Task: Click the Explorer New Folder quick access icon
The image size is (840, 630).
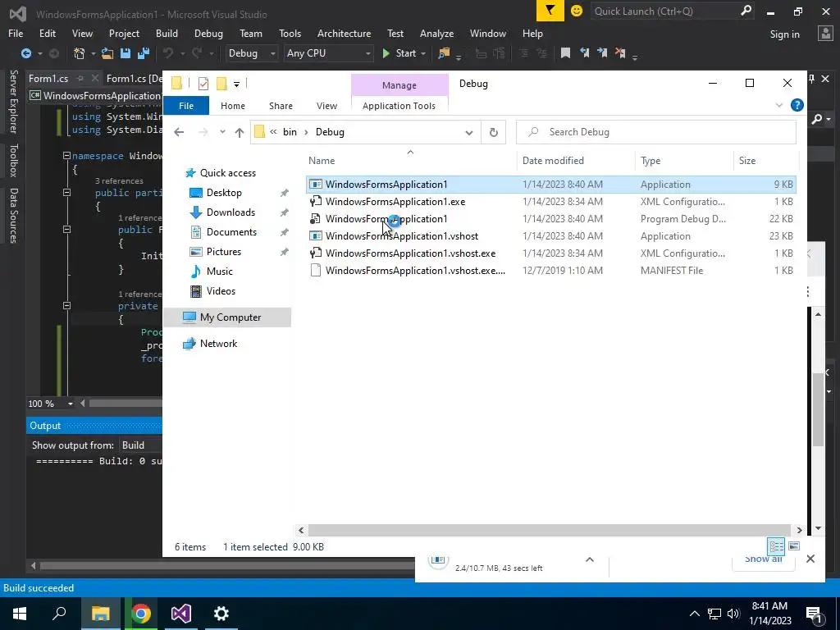Action: (x=221, y=84)
